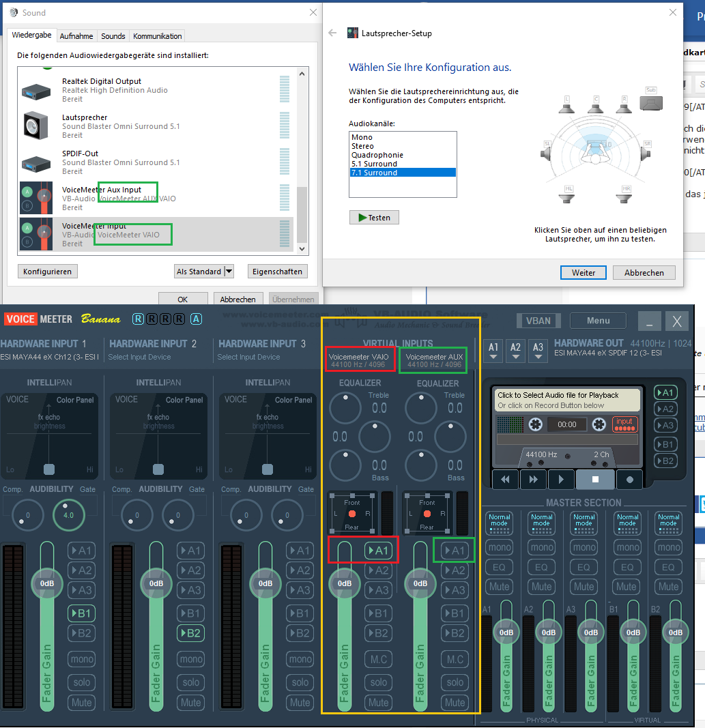Adjust the Gate knob on Hardware Input 1
705x728 pixels.
[68, 514]
